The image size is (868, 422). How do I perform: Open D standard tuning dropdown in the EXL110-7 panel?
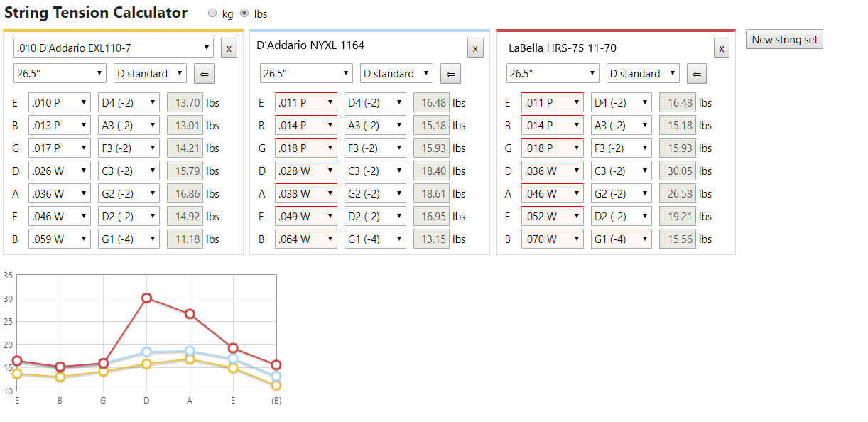[150, 73]
